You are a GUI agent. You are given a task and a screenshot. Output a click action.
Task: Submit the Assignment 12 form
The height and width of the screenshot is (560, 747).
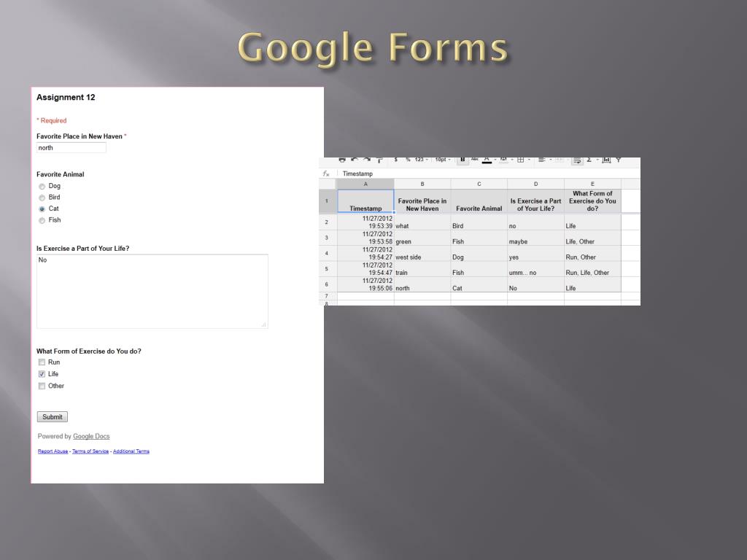coord(53,417)
